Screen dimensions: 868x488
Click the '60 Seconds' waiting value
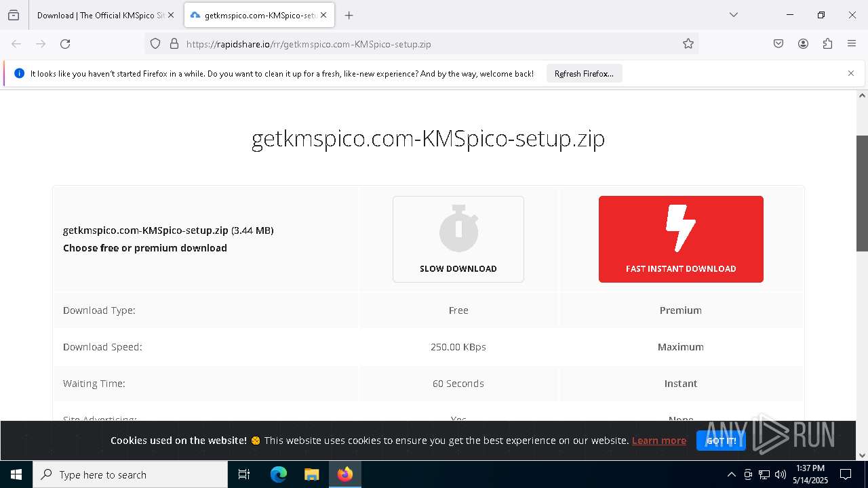point(458,384)
